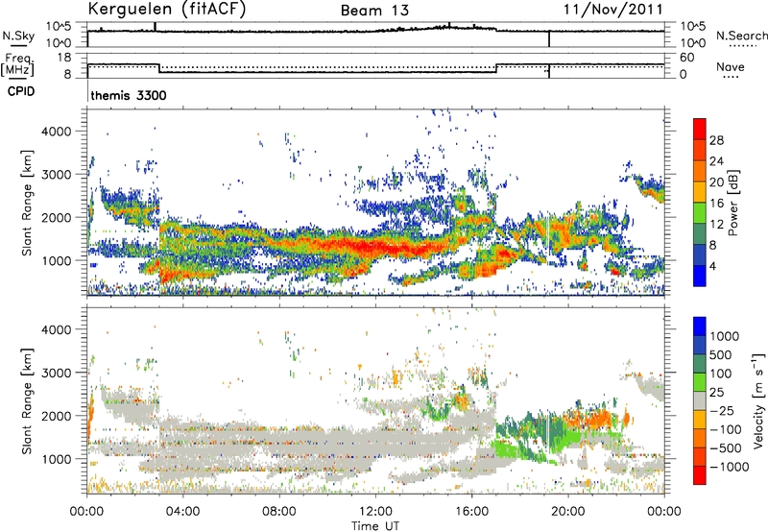Click the 'N.Search' legend label

[x=741, y=36]
